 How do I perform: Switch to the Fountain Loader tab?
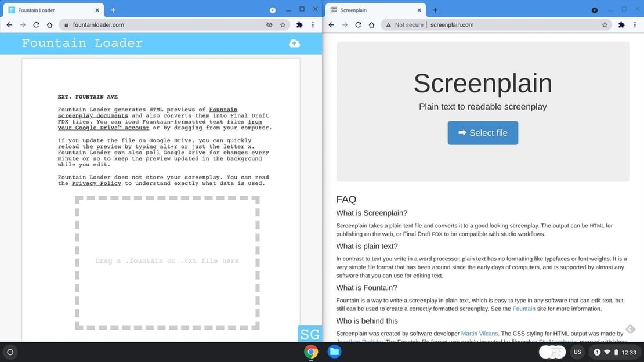coord(52,10)
